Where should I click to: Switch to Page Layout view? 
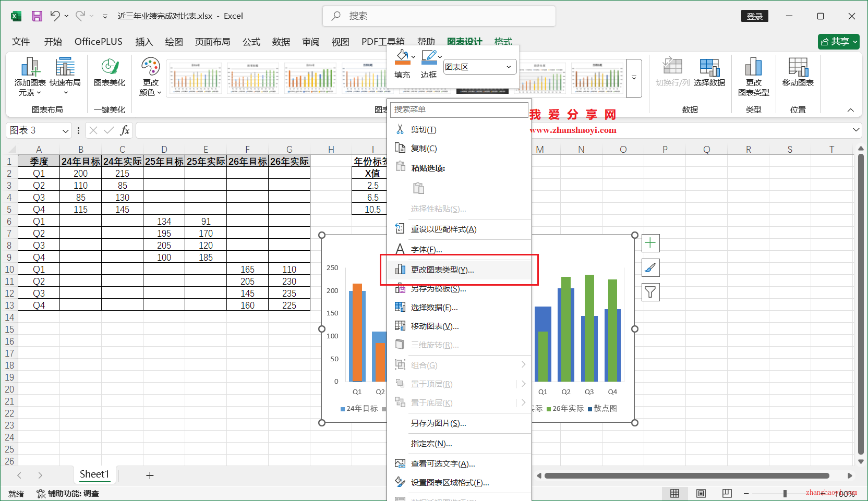(x=701, y=493)
